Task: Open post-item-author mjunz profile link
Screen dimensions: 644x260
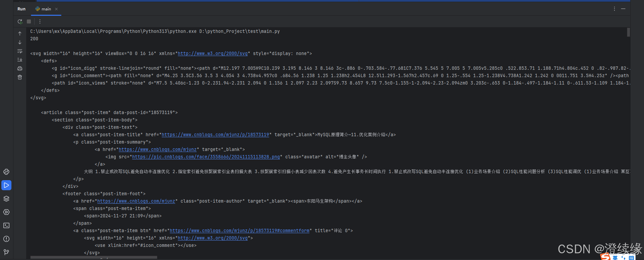Action: pyautogui.click(x=136, y=201)
